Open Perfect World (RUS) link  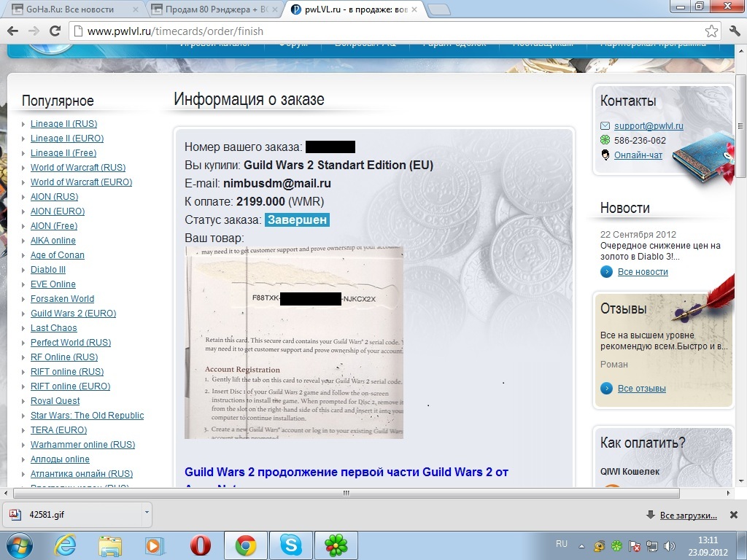[71, 343]
